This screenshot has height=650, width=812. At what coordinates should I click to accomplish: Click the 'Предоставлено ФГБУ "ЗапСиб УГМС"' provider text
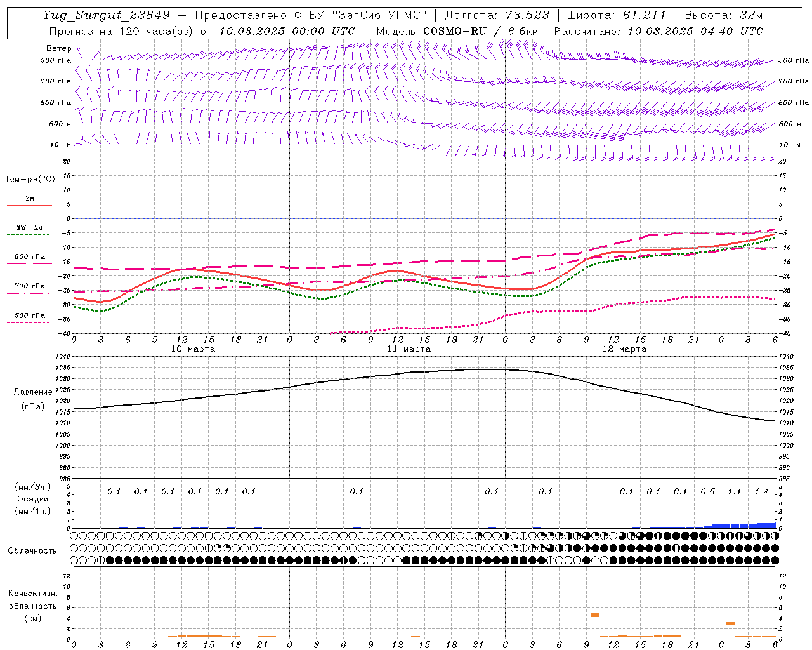(311, 15)
